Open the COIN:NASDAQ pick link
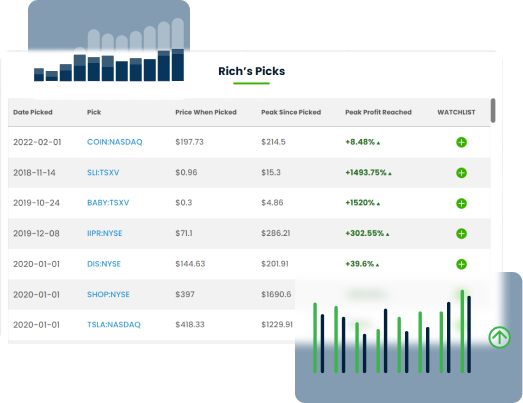Screen dimensions: 523x403 click(x=114, y=142)
